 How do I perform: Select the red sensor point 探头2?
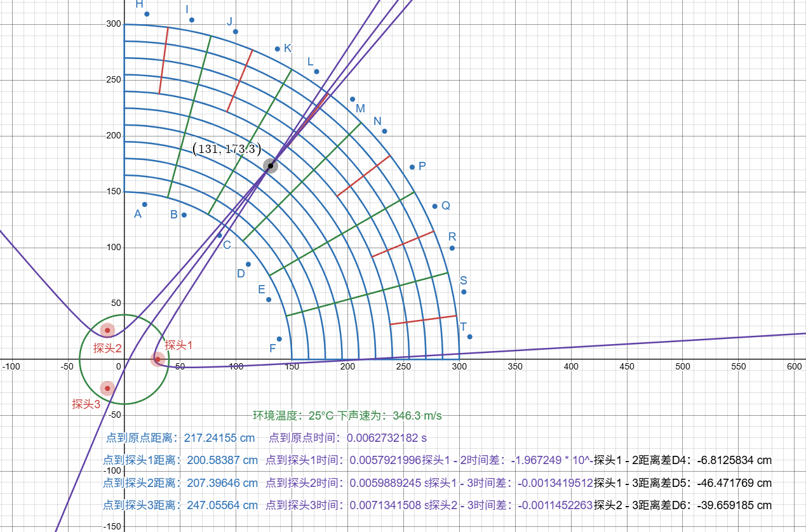coord(107,330)
